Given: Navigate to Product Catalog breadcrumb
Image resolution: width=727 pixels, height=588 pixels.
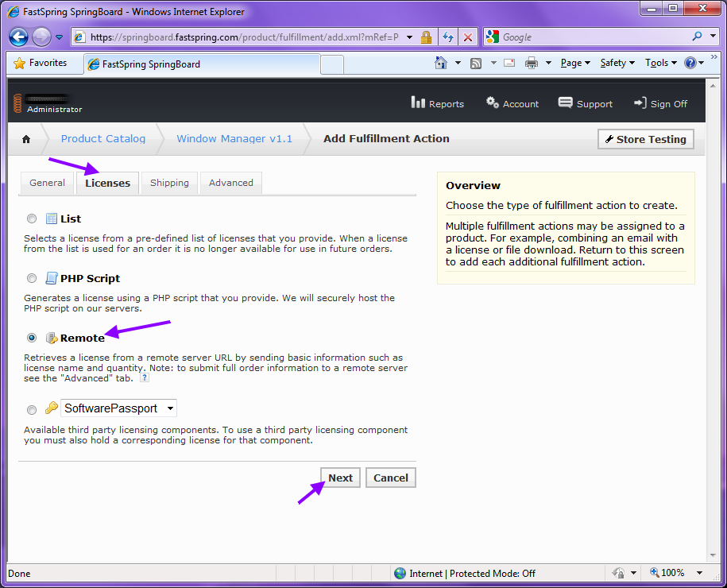Looking at the screenshot, I should tap(103, 138).
